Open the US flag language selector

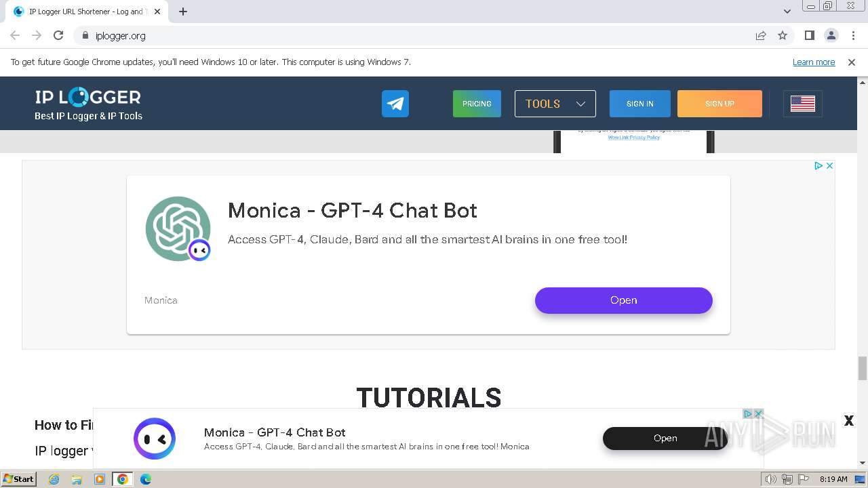[x=803, y=104]
